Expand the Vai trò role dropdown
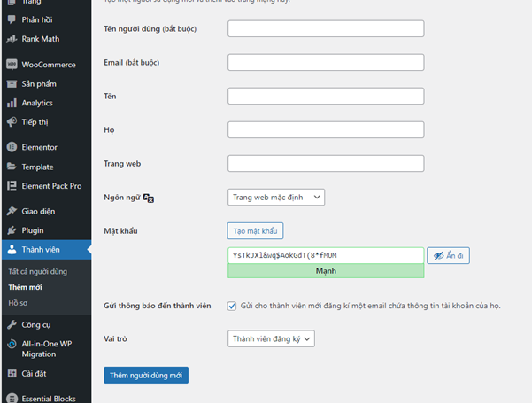 271,338
